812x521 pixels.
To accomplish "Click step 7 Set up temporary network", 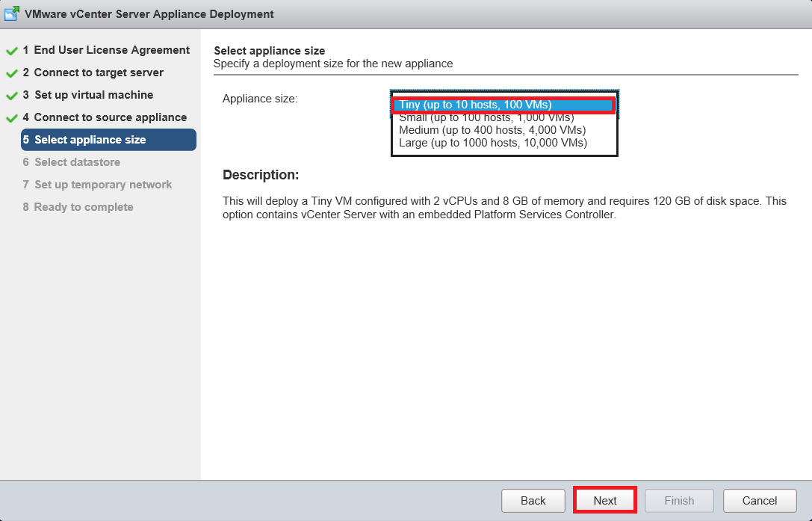I will [97, 185].
